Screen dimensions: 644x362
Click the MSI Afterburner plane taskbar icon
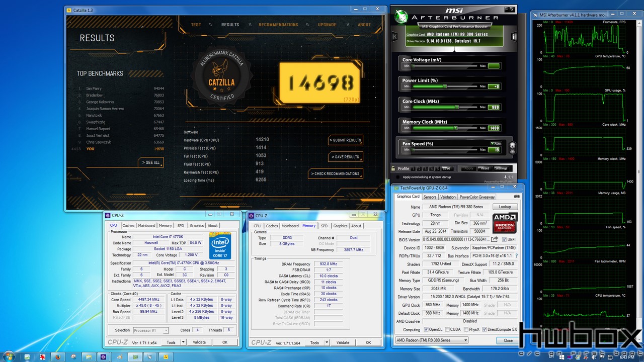pyautogui.click(x=149, y=356)
